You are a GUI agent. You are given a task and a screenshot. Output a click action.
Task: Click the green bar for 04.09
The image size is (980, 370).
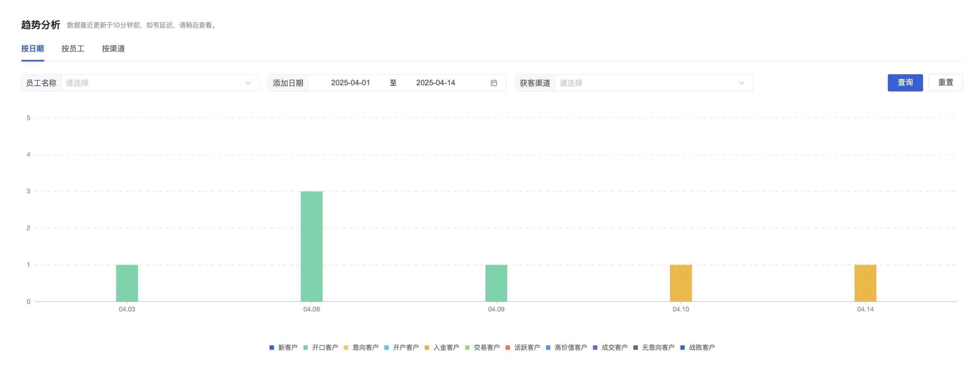[496, 283]
